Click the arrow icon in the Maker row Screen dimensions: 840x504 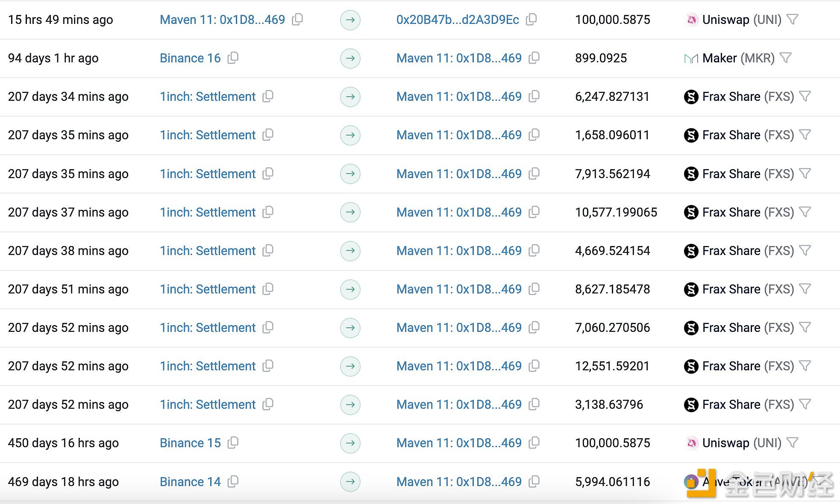[x=350, y=59]
